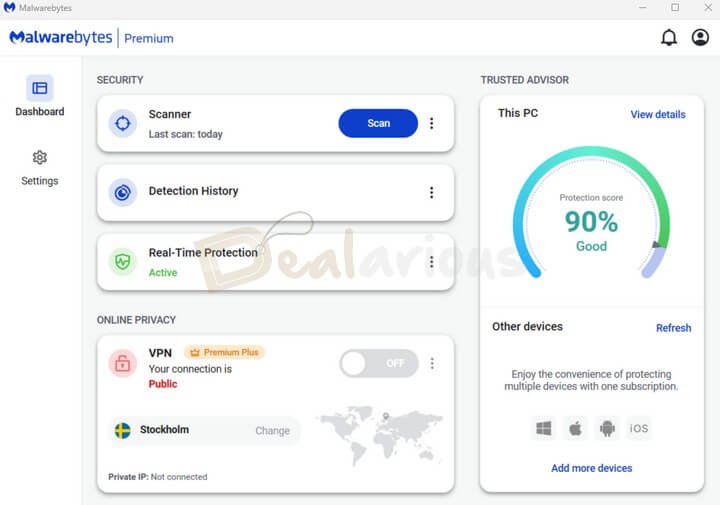Open Scanner card more options menu
The image size is (720, 505).
(x=432, y=123)
